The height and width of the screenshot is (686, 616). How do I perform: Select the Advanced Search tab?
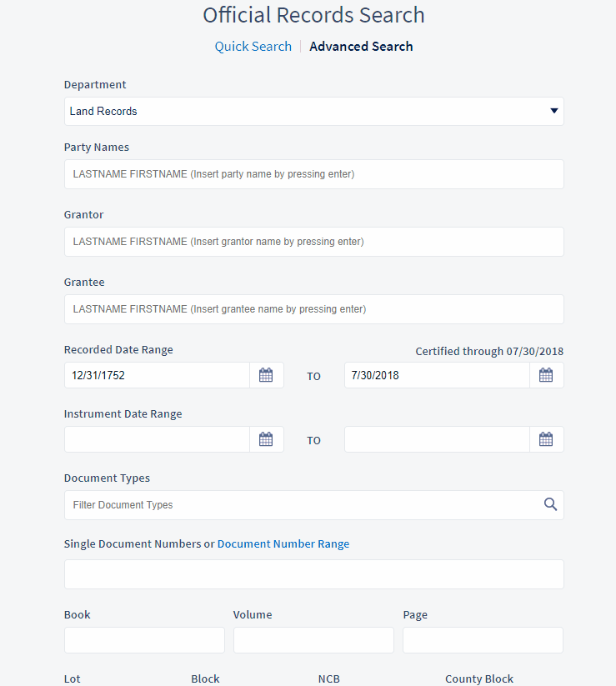click(361, 46)
